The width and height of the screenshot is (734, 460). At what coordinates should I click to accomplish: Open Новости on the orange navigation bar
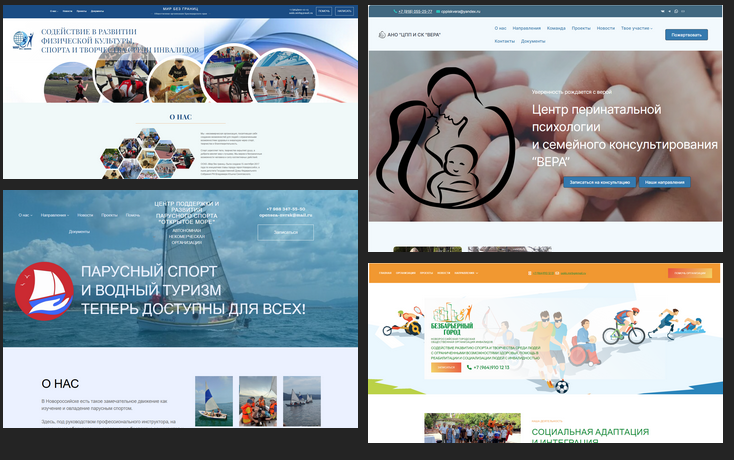444,273
